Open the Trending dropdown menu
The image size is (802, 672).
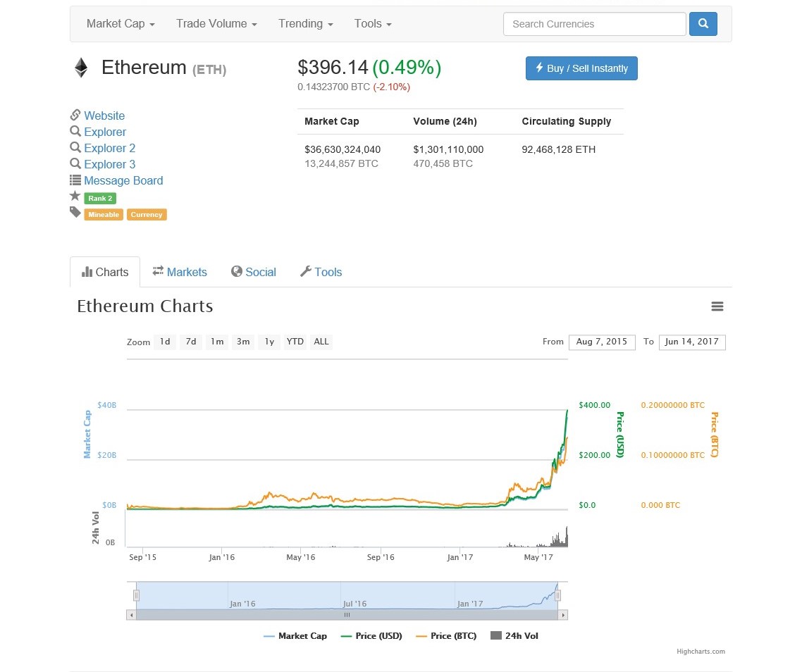[x=305, y=23]
